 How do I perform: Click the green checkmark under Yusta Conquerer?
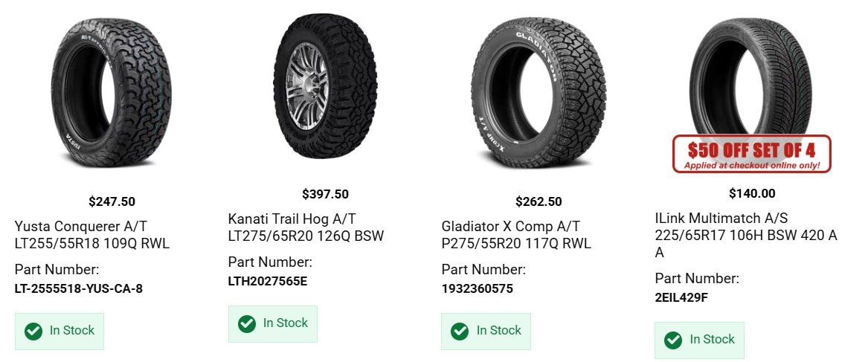[33, 331]
